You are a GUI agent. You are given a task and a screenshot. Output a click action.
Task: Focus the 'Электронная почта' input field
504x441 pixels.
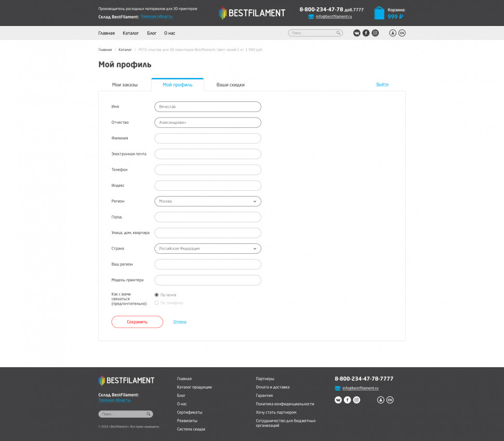click(x=208, y=154)
